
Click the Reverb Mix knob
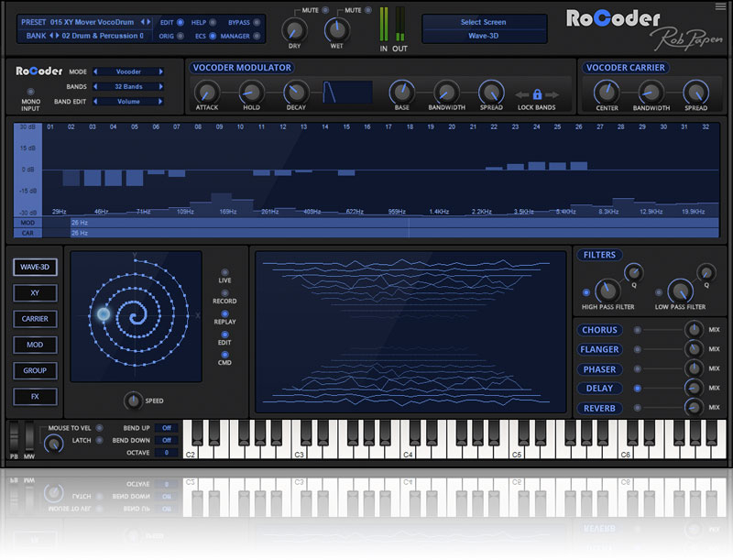click(694, 407)
